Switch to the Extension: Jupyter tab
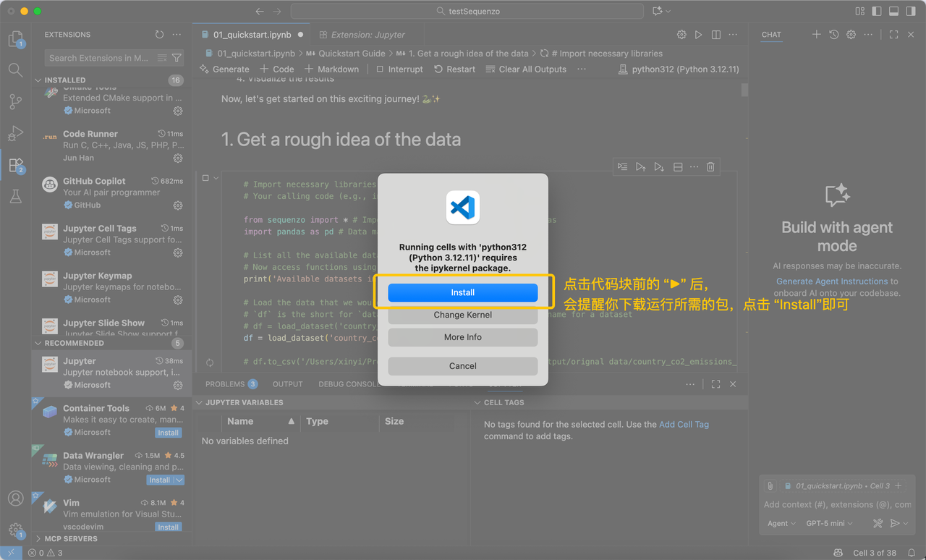The width and height of the screenshot is (926, 560). [x=368, y=35]
